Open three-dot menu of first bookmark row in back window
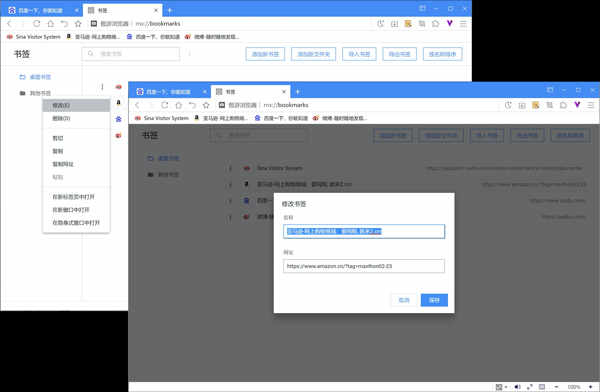 pos(102,87)
